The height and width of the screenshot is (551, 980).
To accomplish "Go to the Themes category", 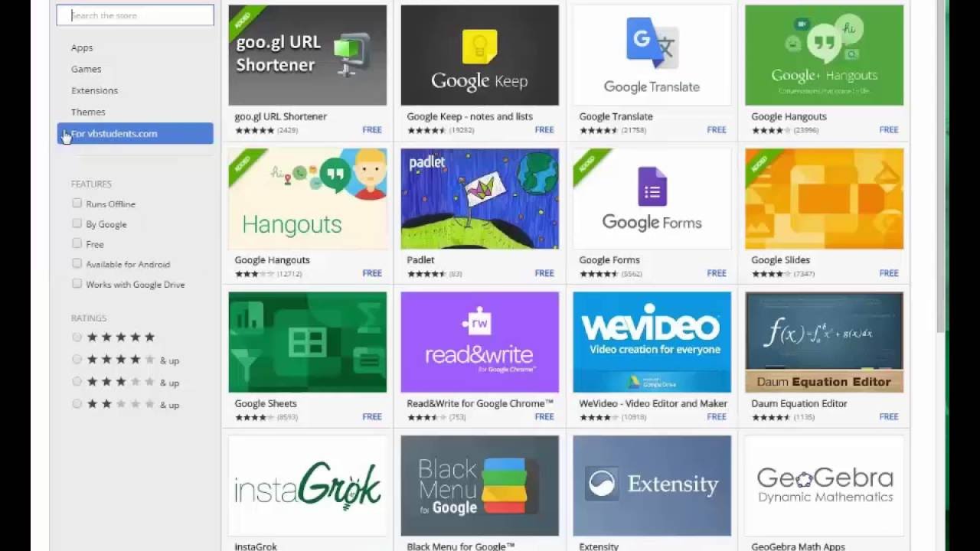I will click(x=88, y=112).
